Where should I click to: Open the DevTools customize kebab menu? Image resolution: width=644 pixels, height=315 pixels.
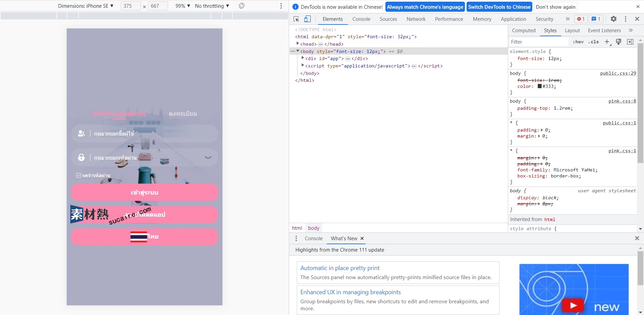pyautogui.click(x=626, y=19)
